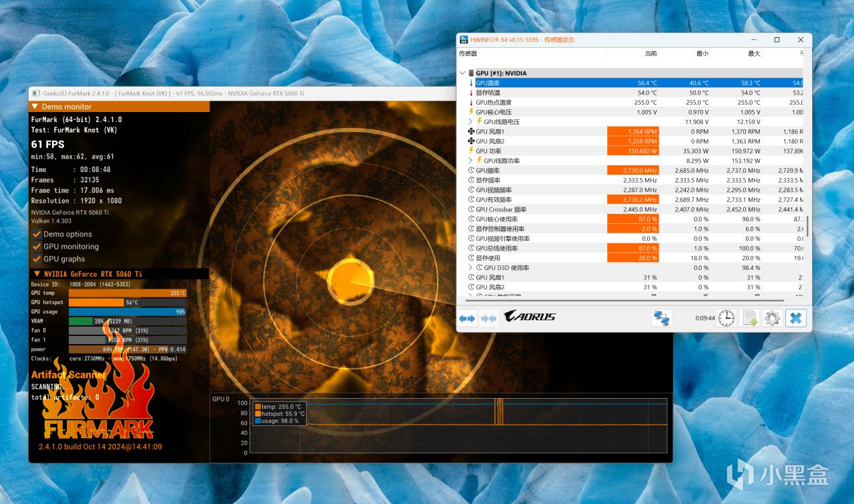
Task: Click the GPU usage blue bar in FurMark
Action: (127, 312)
